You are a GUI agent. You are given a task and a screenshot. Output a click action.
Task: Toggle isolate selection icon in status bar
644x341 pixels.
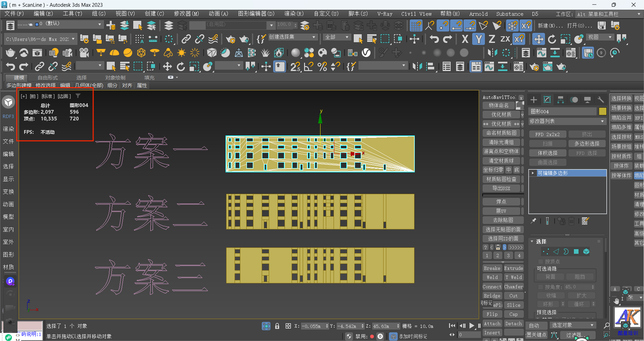(266, 326)
